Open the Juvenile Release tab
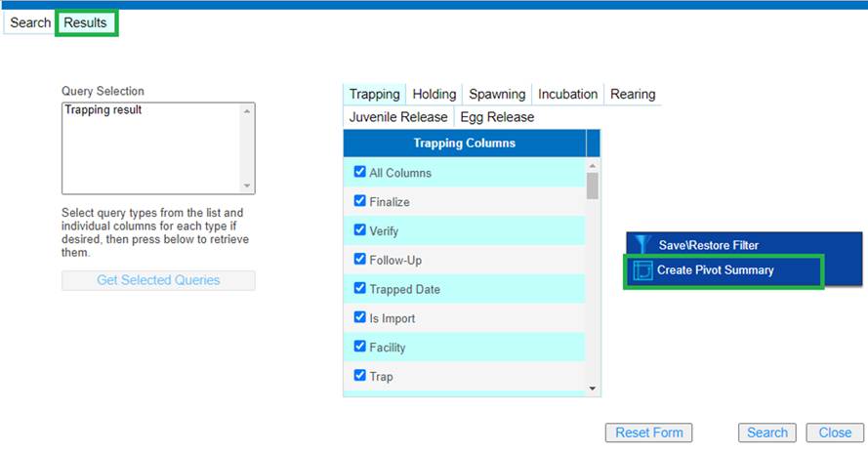The image size is (868, 453). (398, 117)
